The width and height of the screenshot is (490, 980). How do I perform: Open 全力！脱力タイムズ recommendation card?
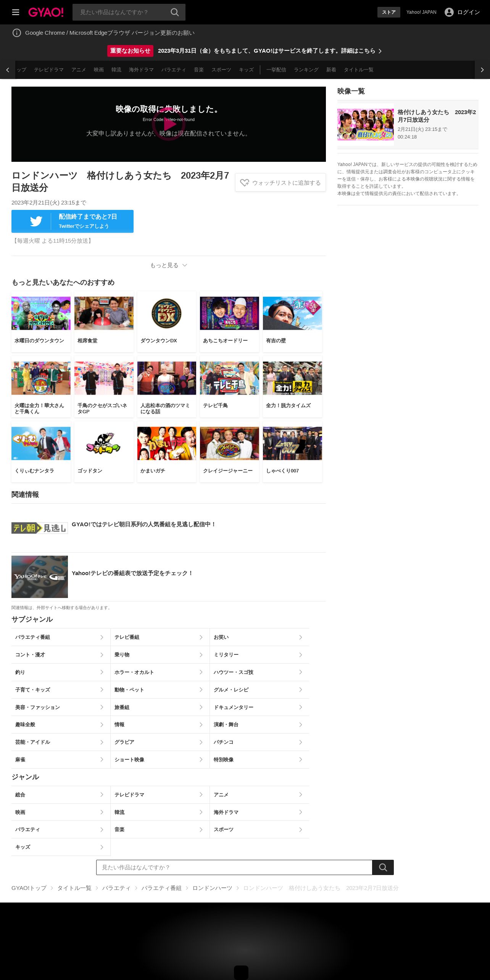click(292, 387)
